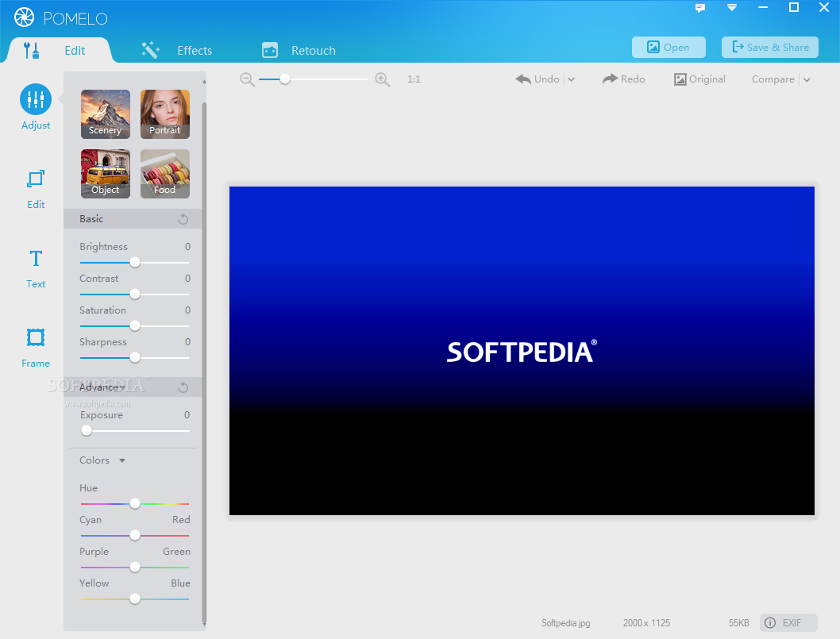Click the Softpedia.jpg file name
The image size is (840, 639).
click(566, 623)
